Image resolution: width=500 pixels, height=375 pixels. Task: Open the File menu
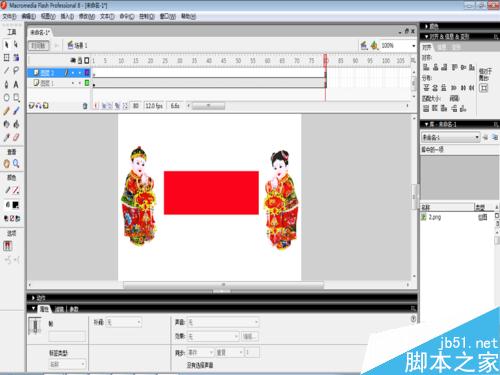9,16
